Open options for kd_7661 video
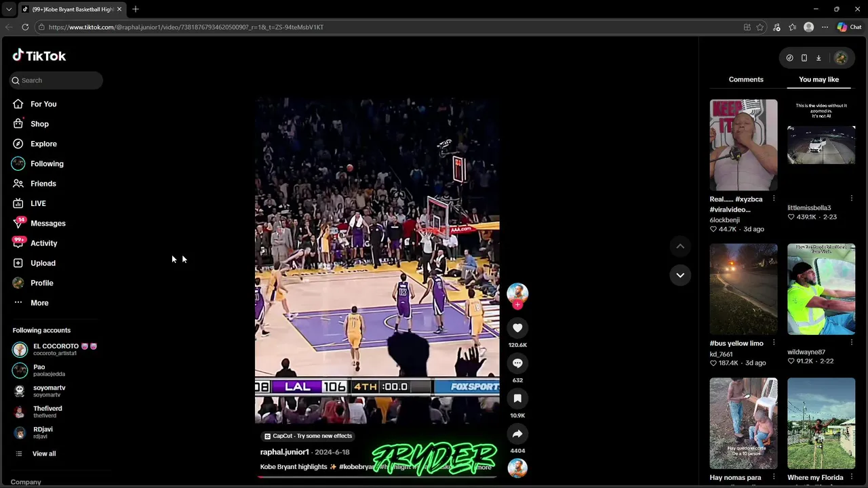868x488 pixels. tap(774, 343)
